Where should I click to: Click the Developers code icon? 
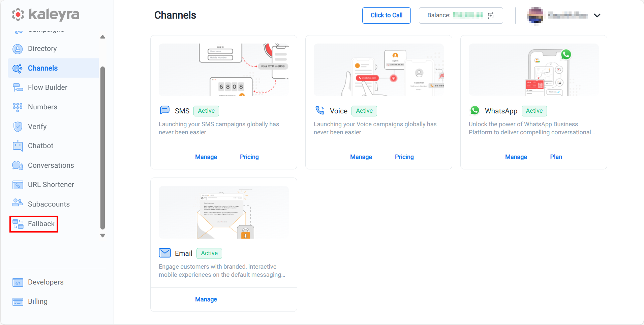click(18, 282)
